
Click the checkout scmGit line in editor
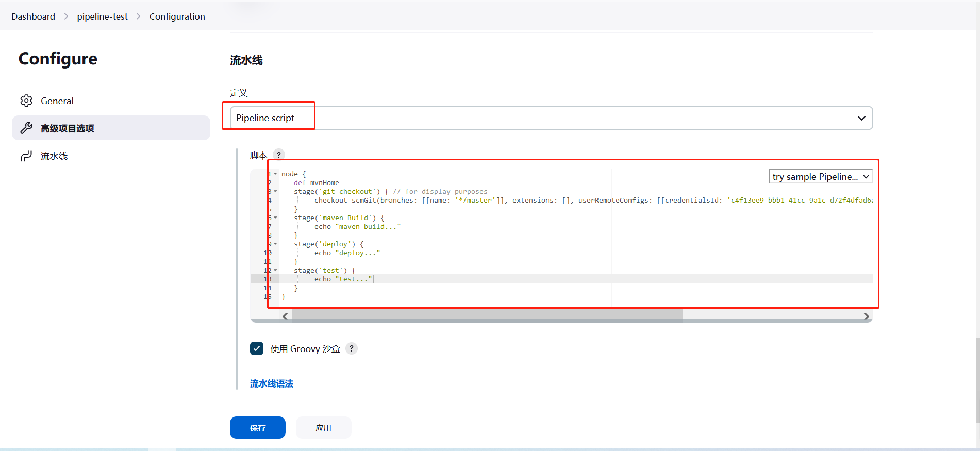pyautogui.click(x=593, y=200)
